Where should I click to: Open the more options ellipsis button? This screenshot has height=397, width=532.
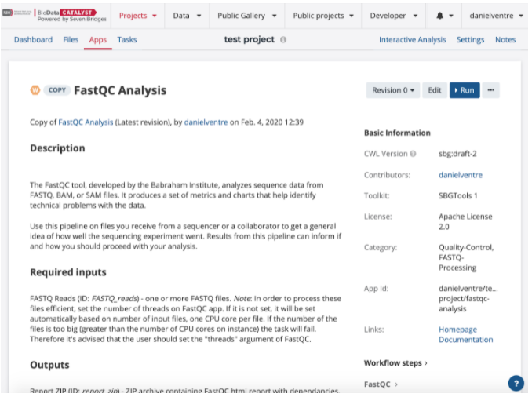(490, 90)
